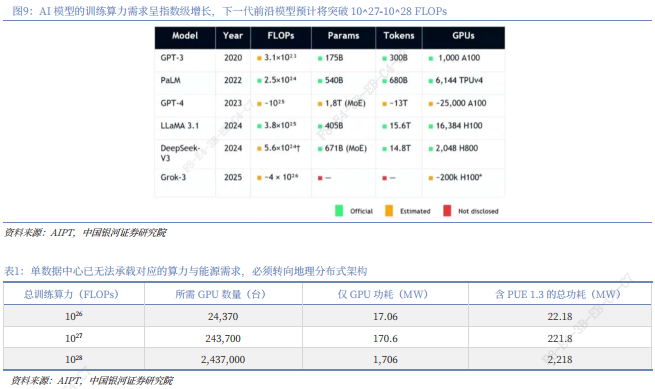This screenshot has width=655, height=389.
Task: Click the 所需 GPU 数量 header cell
Action: click(223, 294)
